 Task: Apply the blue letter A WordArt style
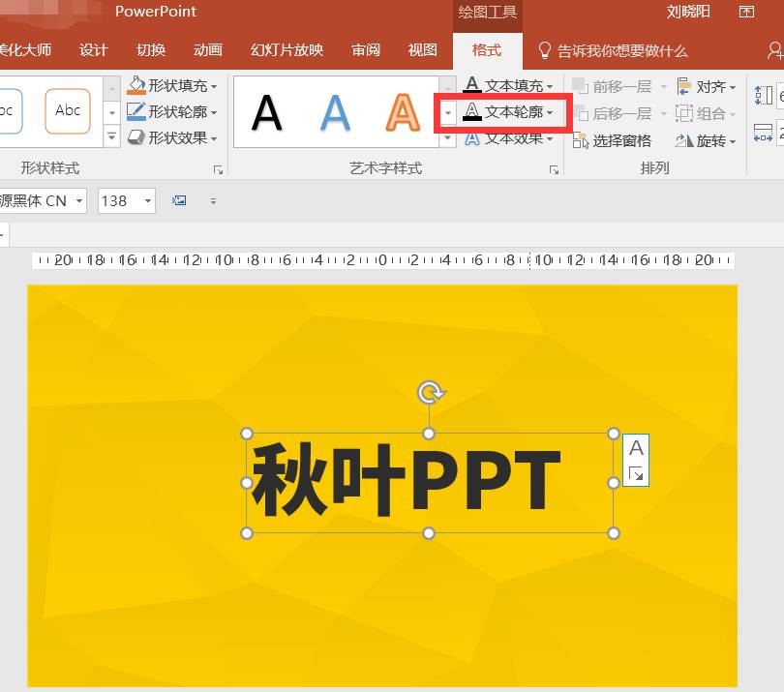point(335,113)
